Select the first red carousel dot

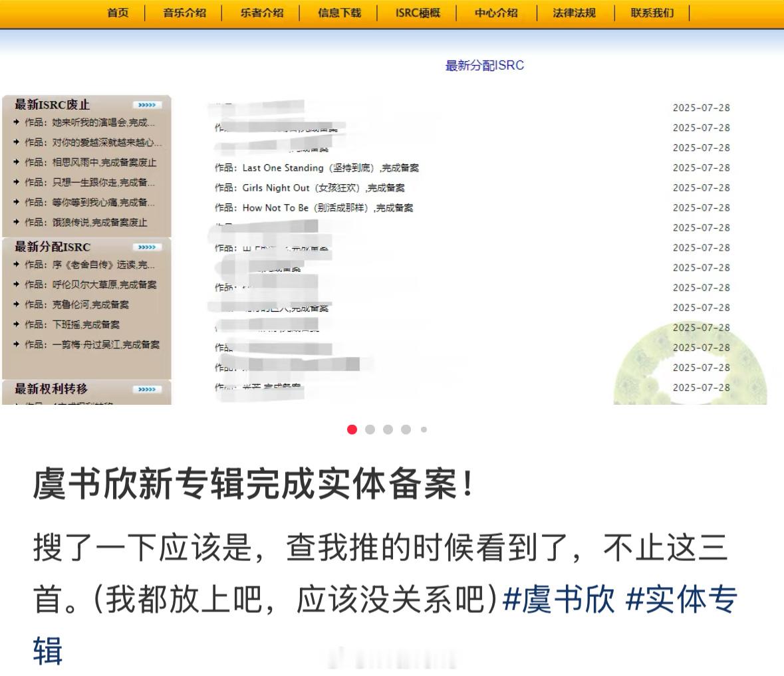click(352, 429)
